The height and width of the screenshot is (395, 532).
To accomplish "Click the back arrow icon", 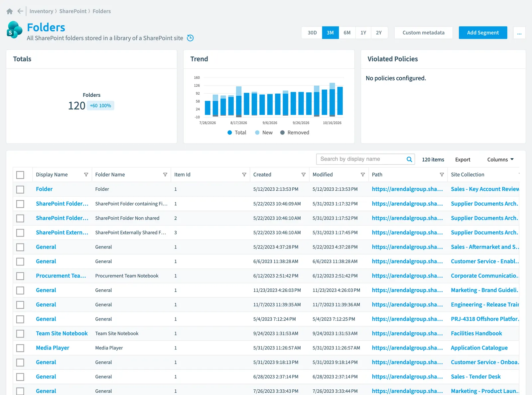I will tap(20, 11).
